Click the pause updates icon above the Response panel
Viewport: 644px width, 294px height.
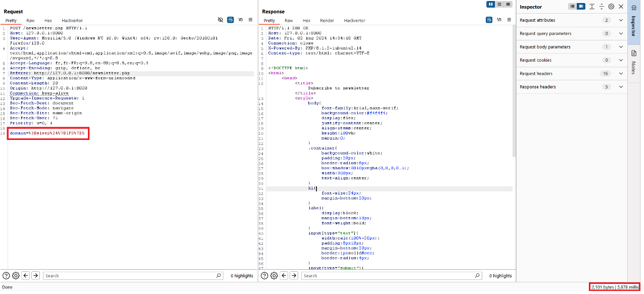491,4
